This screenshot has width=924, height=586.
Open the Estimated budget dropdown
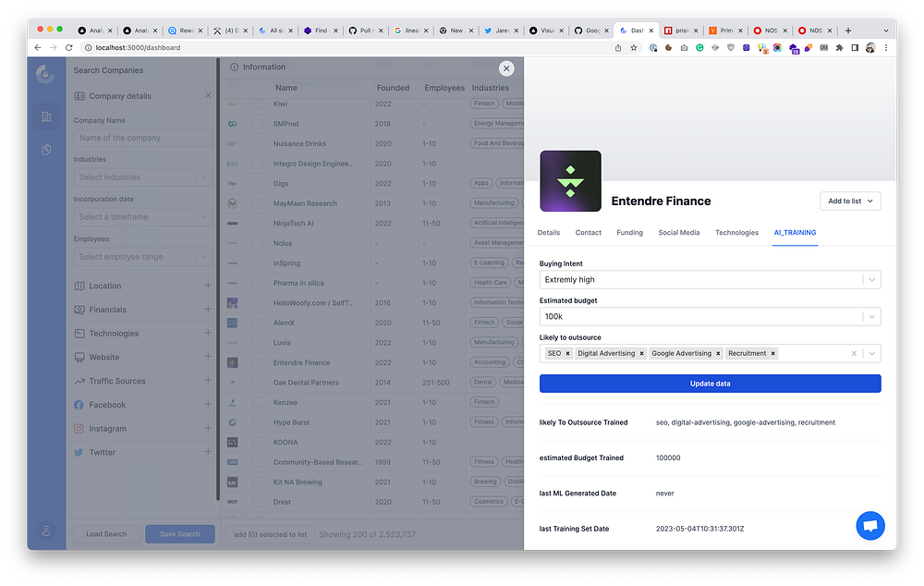710,317
